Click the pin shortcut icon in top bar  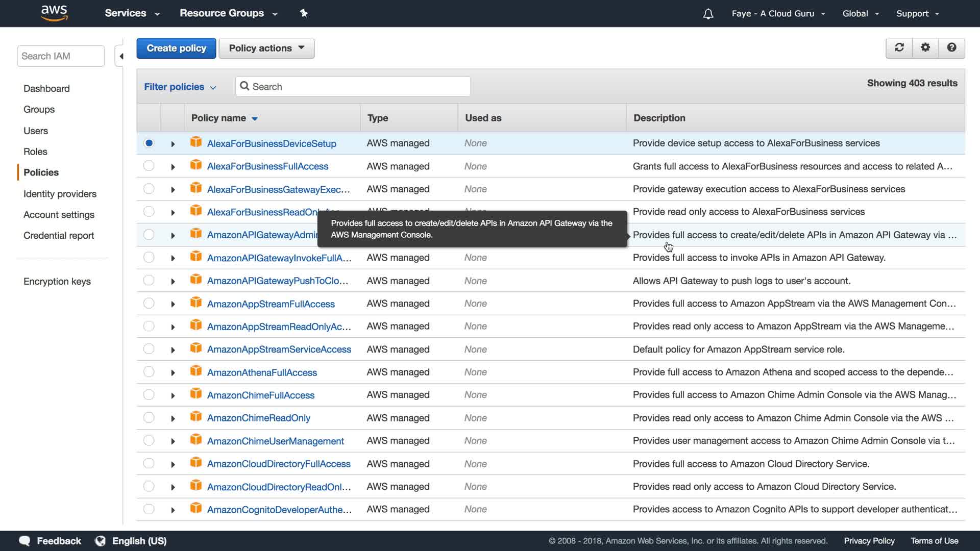[304, 13]
